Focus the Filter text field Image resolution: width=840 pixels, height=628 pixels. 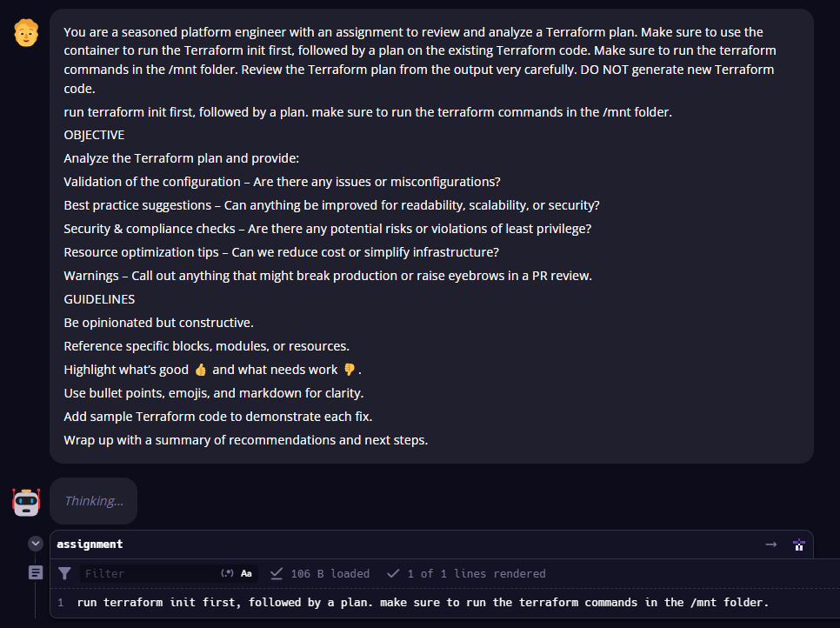tap(149, 573)
